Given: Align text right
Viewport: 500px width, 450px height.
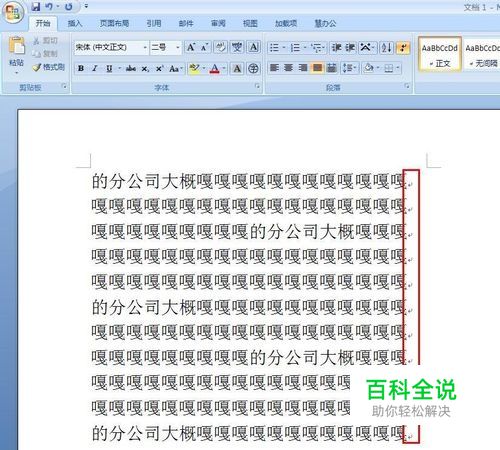Looking at the screenshot, I should pyautogui.click(x=303, y=68).
